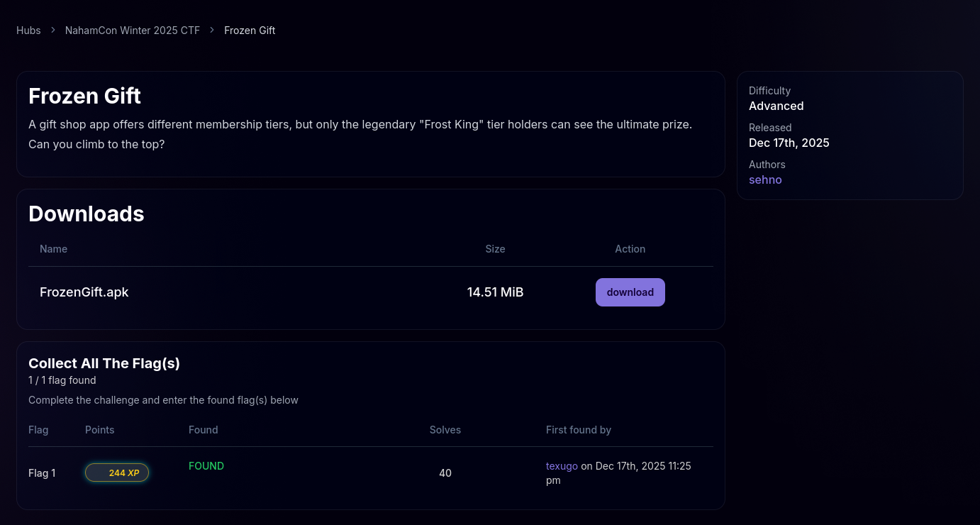Click the Frozen Gift challenge title heading
The height and width of the screenshot is (525, 980).
(x=84, y=96)
